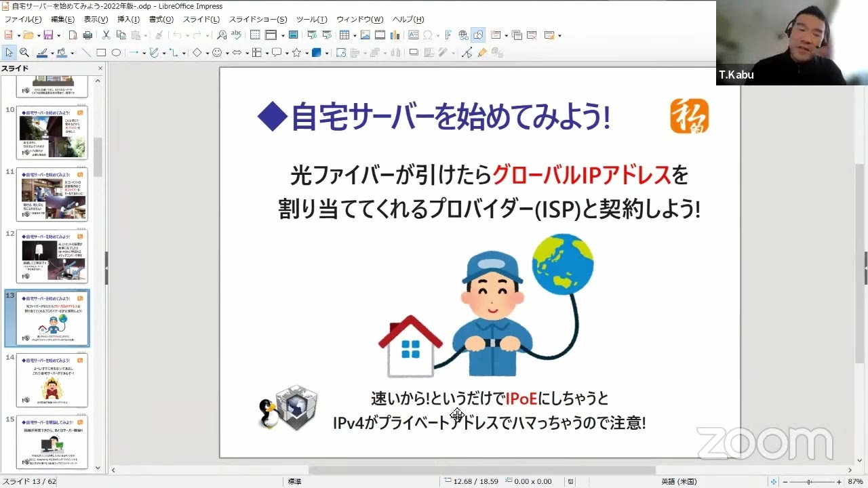Click the Insert Chart icon

point(397,35)
